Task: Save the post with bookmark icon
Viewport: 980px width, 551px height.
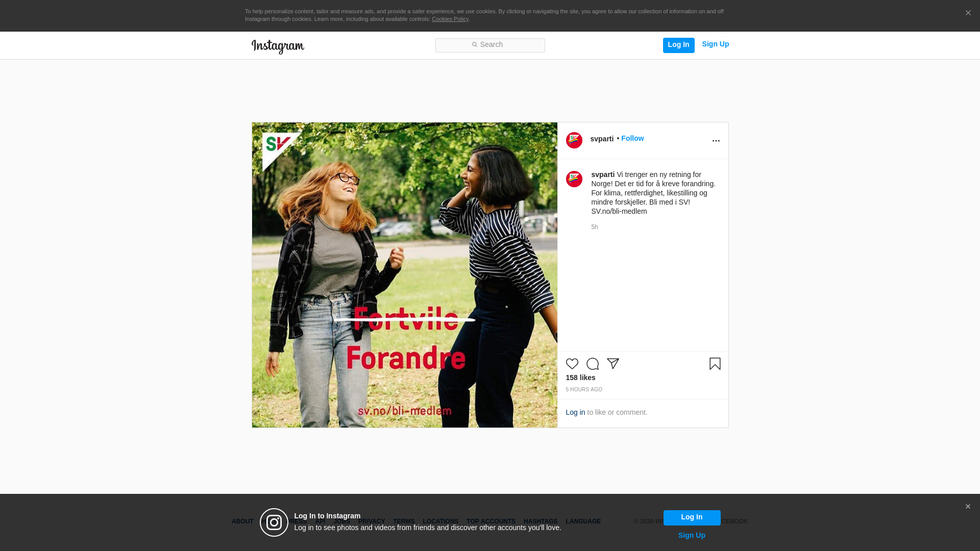Action: [x=715, y=364]
